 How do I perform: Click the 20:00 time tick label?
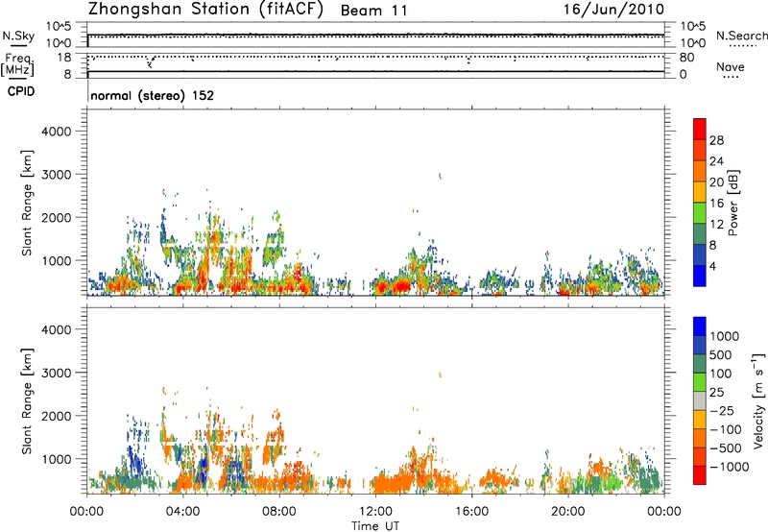pyautogui.click(x=567, y=512)
